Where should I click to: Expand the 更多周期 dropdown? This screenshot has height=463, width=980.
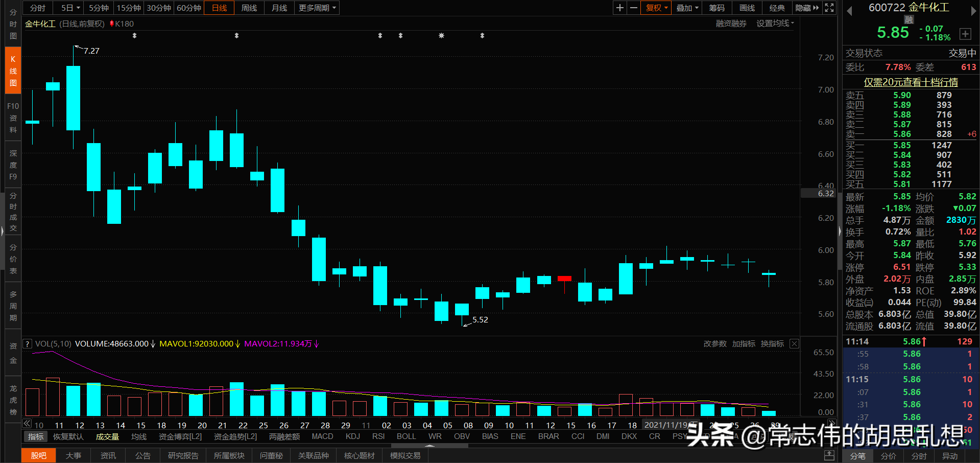pyautogui.click(x=316, y=8)
